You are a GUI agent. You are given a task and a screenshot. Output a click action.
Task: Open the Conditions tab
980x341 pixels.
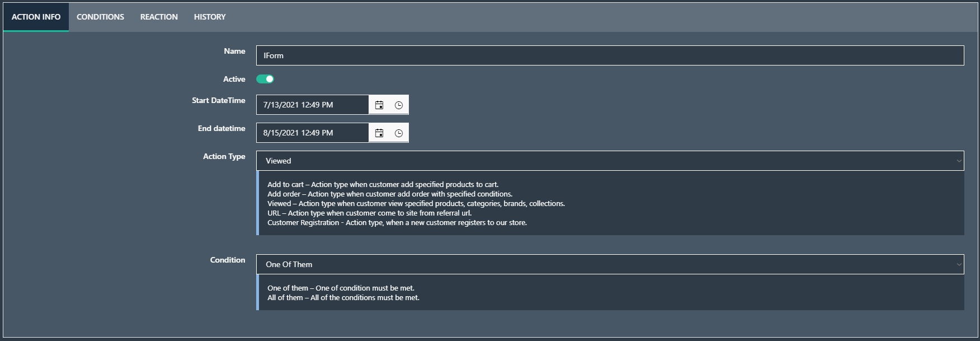[101, 17]
